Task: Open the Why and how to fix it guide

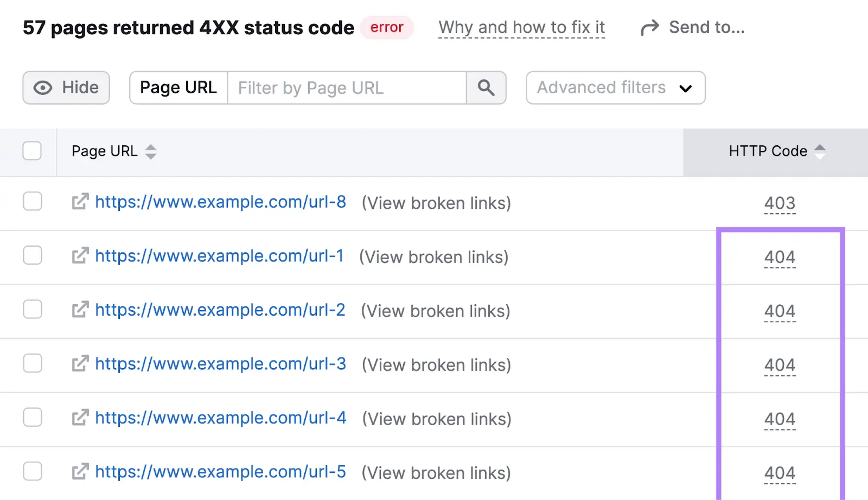Action: tap(521, 27)
